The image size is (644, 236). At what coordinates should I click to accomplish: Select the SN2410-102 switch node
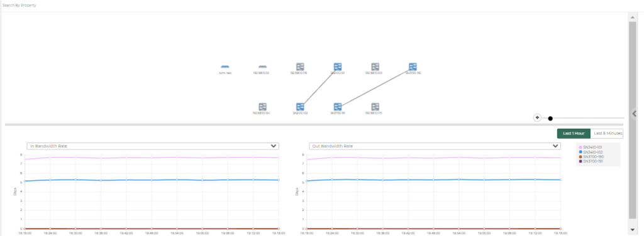[x=300, y=107]
